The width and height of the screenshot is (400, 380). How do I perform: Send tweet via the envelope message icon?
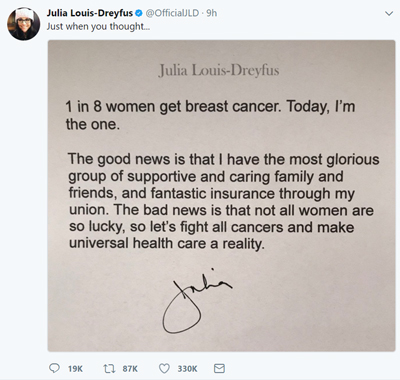pos(219,368)
